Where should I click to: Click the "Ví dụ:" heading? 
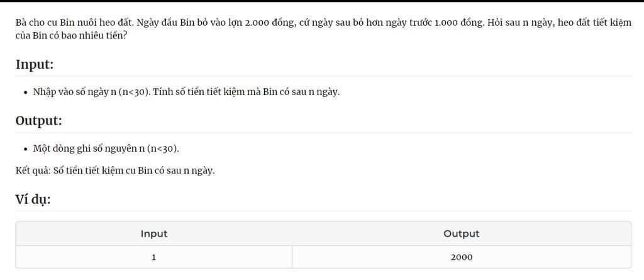(x=33, y=199)
